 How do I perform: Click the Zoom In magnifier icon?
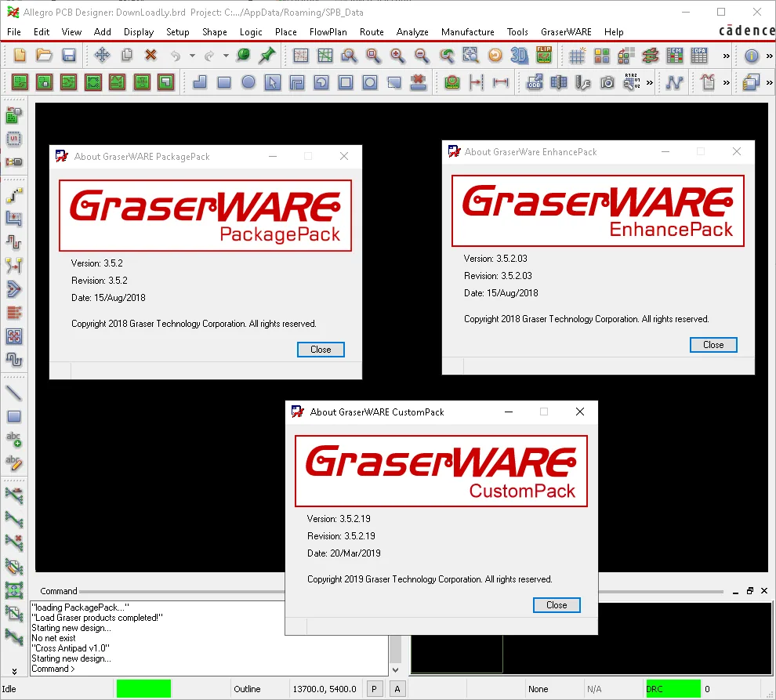pyautogui.click(x=397, y=56)
